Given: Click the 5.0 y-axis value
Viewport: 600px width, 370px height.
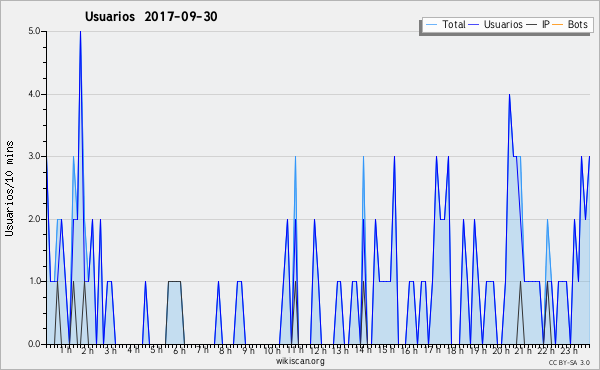Looking at the screenshot, I should pos(34,31).
